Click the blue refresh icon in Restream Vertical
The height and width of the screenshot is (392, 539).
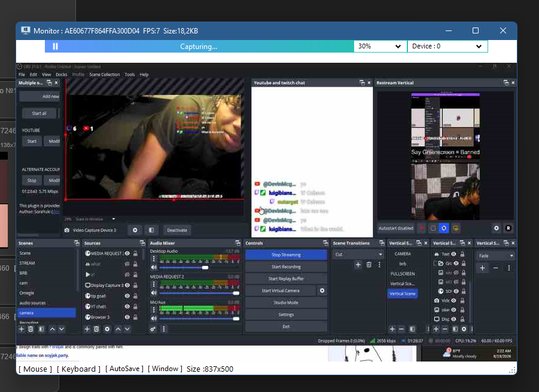pos(444,228)
